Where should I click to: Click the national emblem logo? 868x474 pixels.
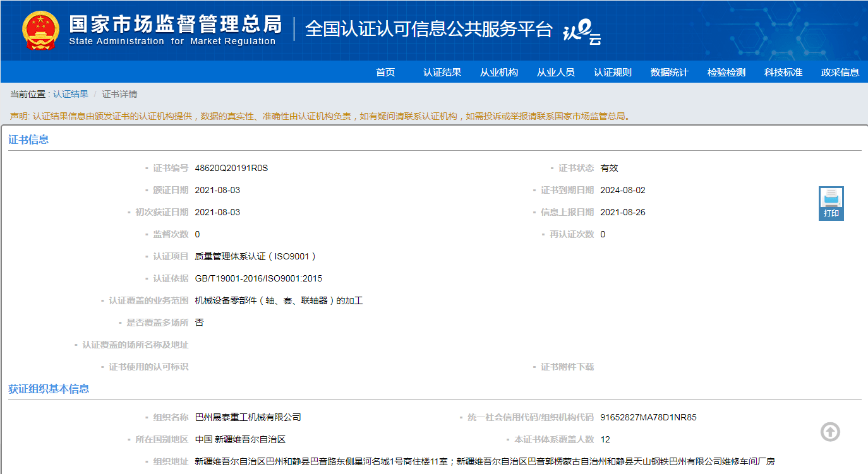[40, 30]
